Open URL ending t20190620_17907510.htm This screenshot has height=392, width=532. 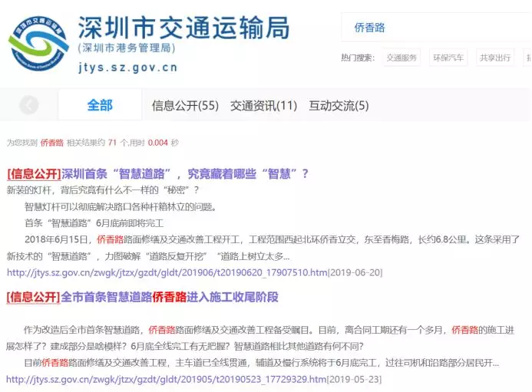[167, 272]
